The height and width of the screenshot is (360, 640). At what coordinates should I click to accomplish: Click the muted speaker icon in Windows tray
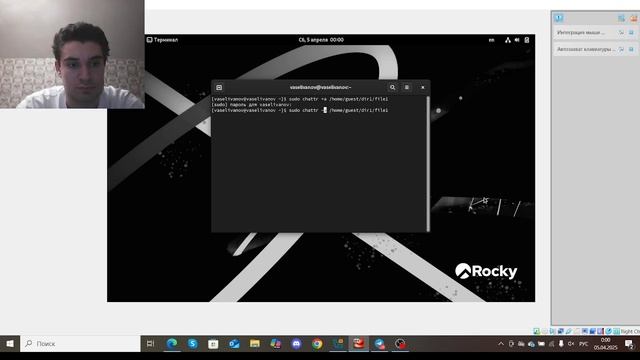pyautogui.click(x=571, y=344)
